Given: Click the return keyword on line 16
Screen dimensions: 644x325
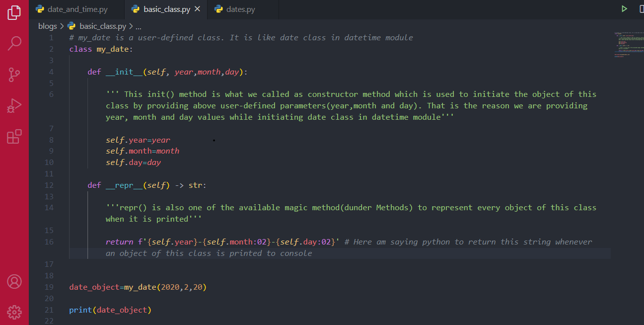Looking at the screenshot, I should [120, 242].
